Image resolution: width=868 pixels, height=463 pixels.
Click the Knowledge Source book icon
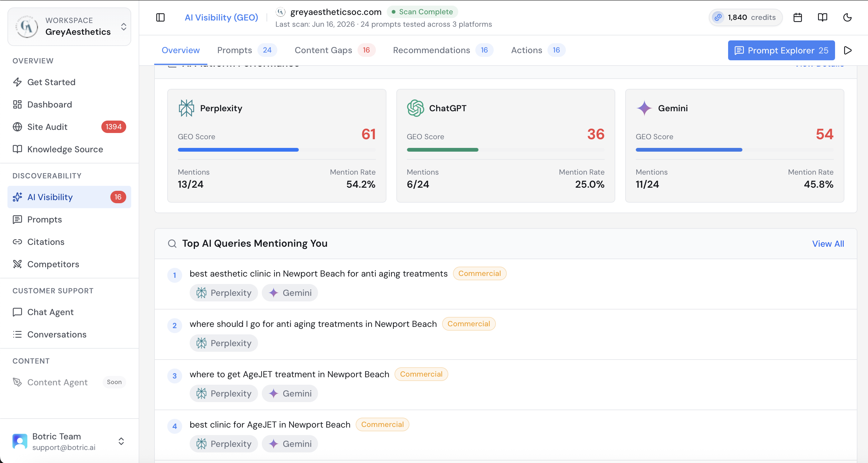pyautogui.click(x=17, y=149)
